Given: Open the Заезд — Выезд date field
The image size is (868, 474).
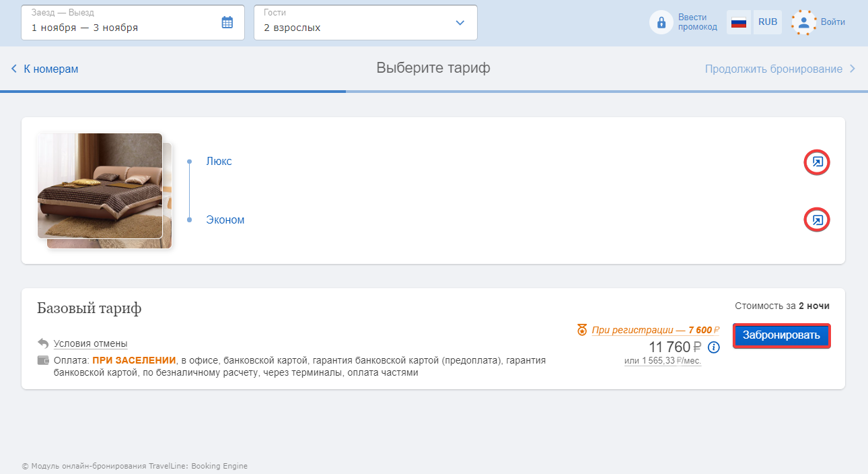Looking at the screenshot, I should tap(133, 22).
